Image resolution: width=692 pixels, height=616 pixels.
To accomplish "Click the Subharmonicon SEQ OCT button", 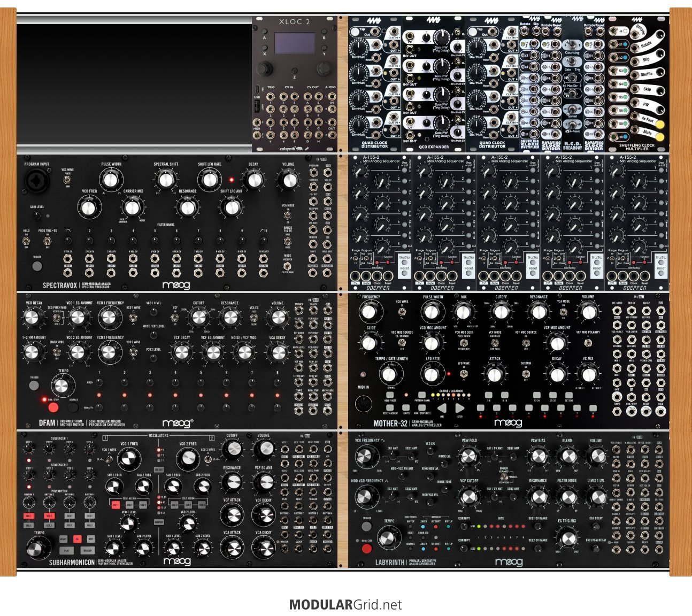I will [159, 469].
